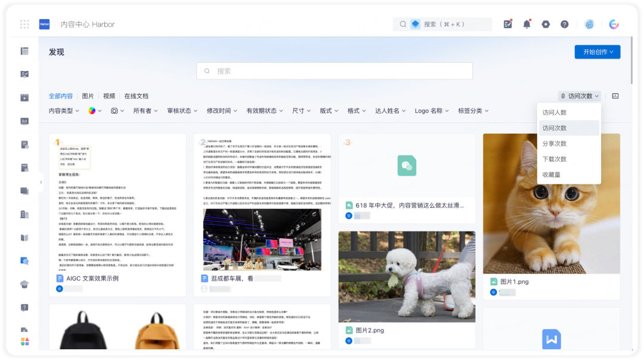Open the app grid launcher icon

[x=24, y=24]
